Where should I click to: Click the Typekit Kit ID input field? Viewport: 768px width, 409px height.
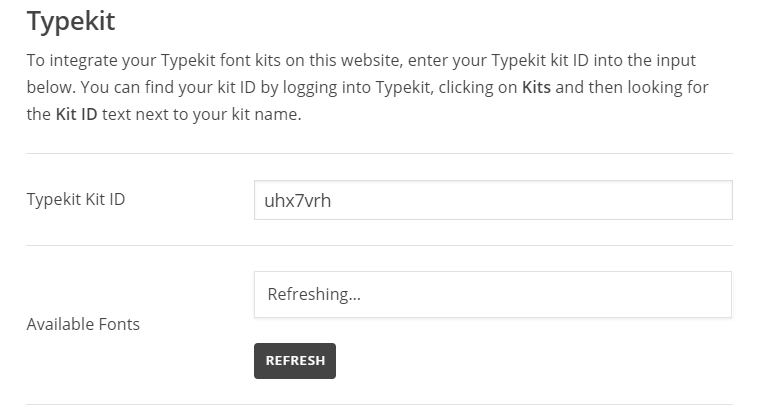(492, 200)
